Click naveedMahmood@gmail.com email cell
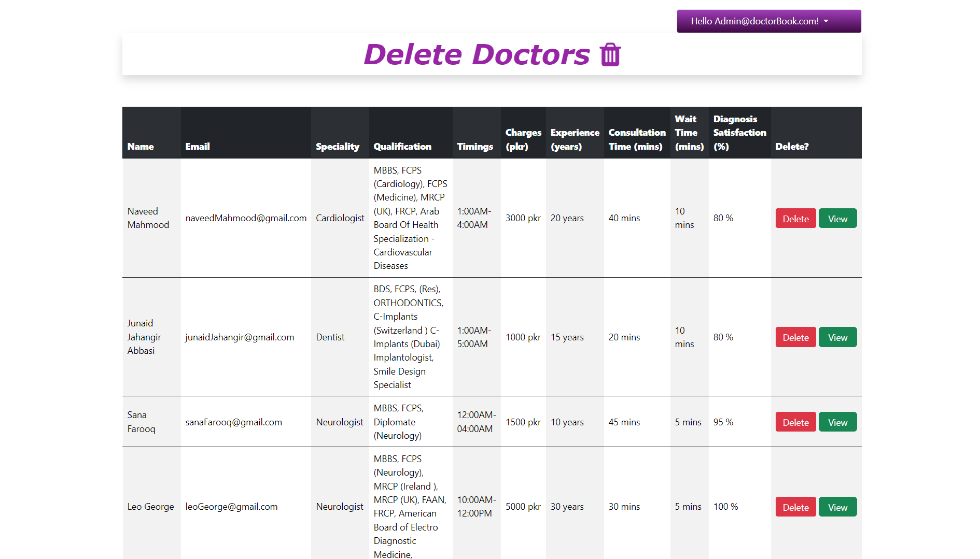Viewport: 980px width, 559px height. click(x=246, y=218)
